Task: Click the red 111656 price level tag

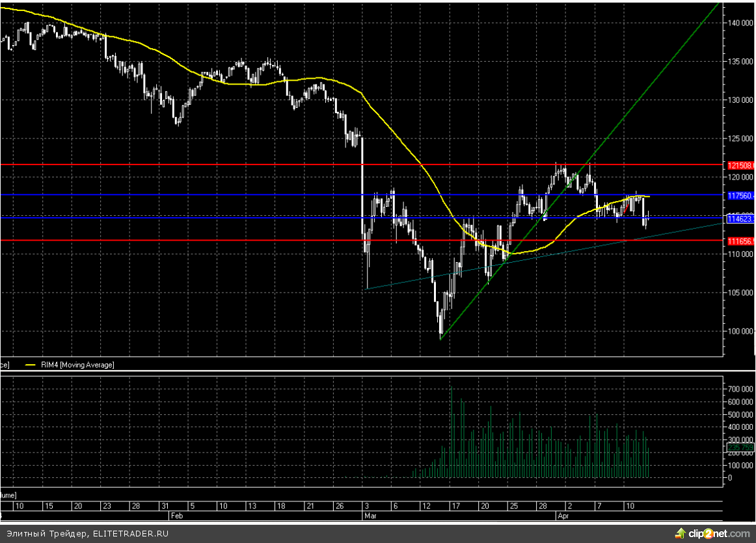Action: click(740, 241)
